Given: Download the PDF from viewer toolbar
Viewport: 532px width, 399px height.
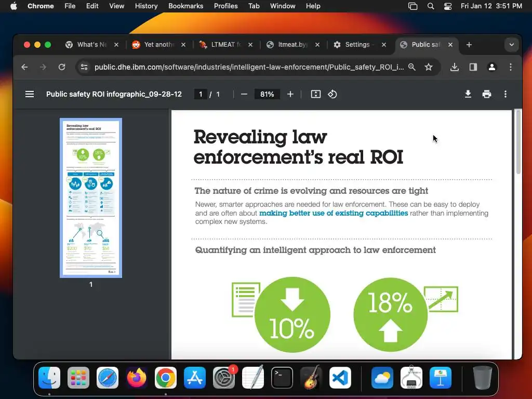Looking at the screenshot, I should (468, 94).
